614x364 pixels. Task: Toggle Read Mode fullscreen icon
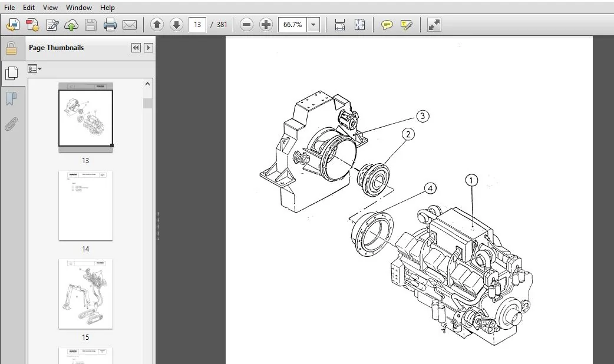coord(434,25)
